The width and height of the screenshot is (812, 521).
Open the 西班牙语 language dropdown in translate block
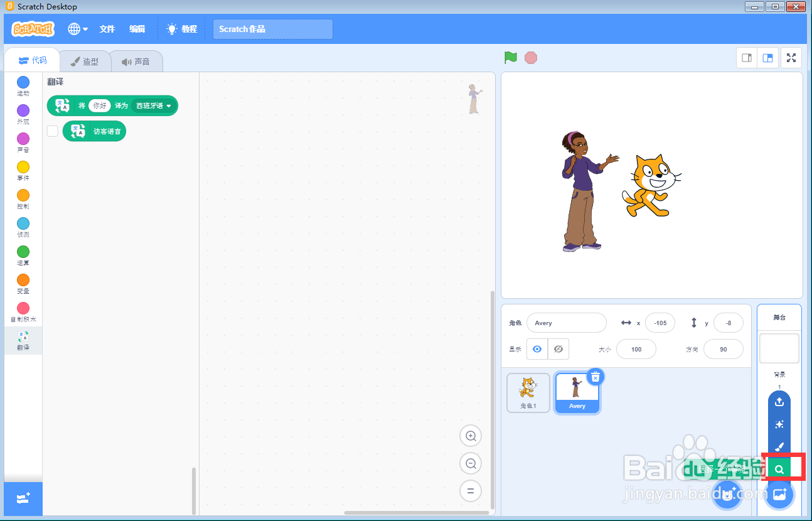coord(154,106)
